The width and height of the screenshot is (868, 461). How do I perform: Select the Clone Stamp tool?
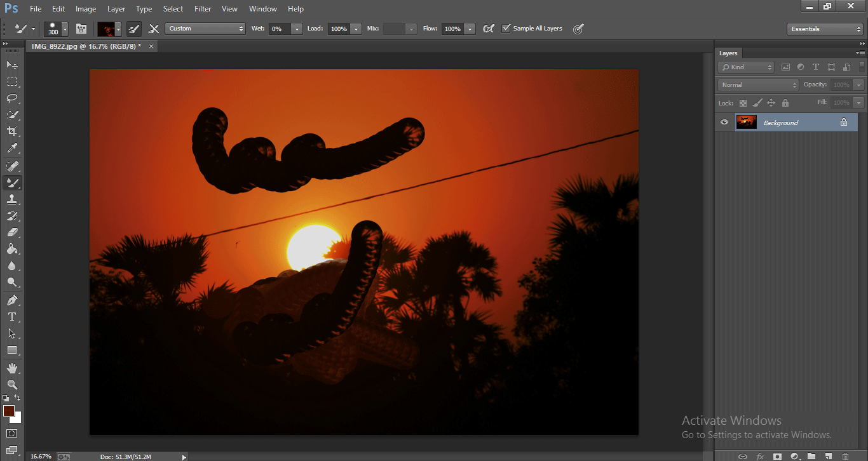click(x=12, y=199)
